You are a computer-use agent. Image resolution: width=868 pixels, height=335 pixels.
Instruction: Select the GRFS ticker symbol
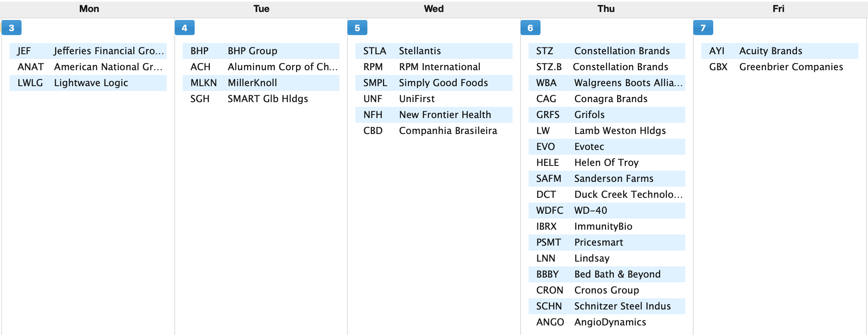tap(548, 115)
